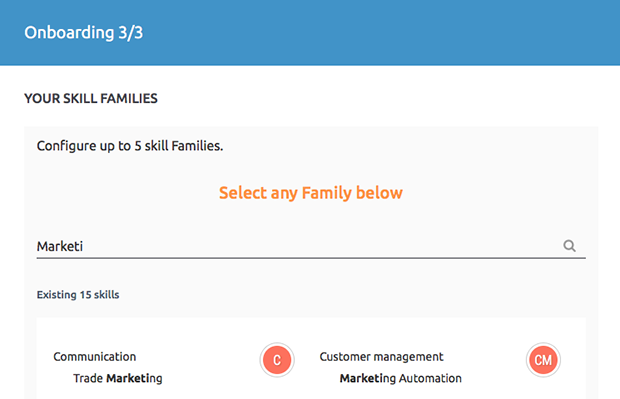Focus the skill search field containing Marketi
The image size is (620, 399).
tap(311, 246)
